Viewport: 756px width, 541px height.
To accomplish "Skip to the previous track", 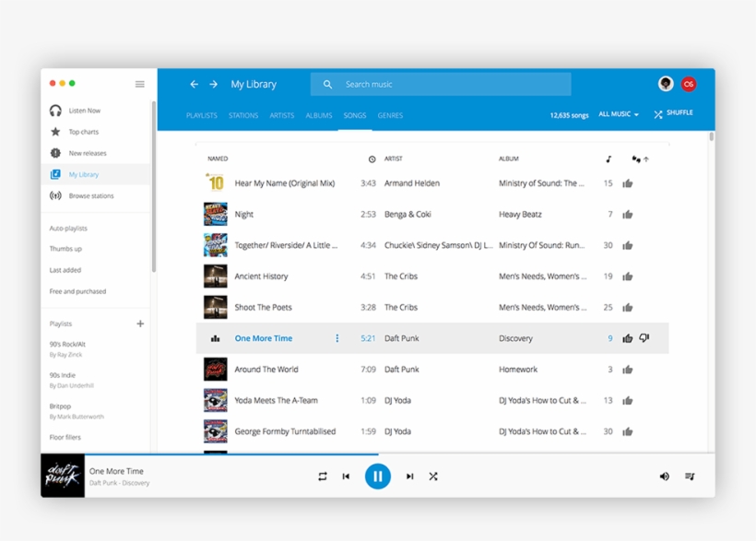I will [x=346, y=476].
